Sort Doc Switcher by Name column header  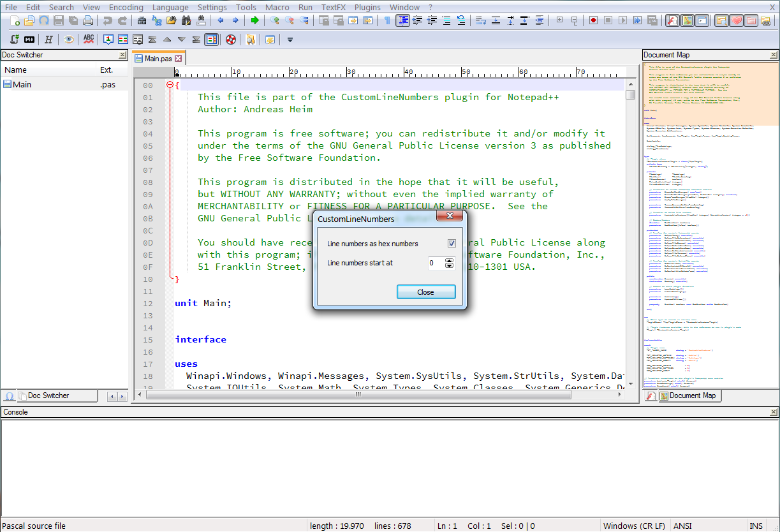tap(48, 70)
